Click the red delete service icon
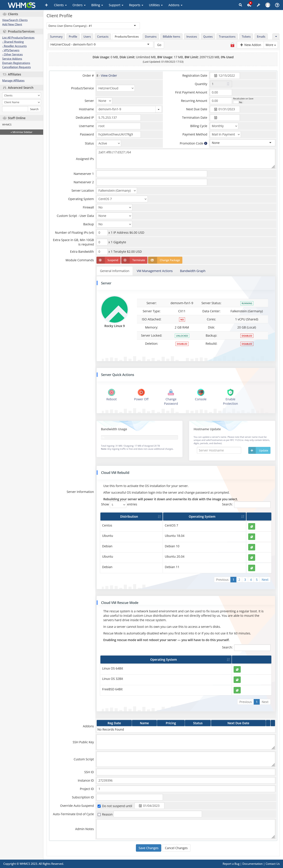 coord(232,45)
